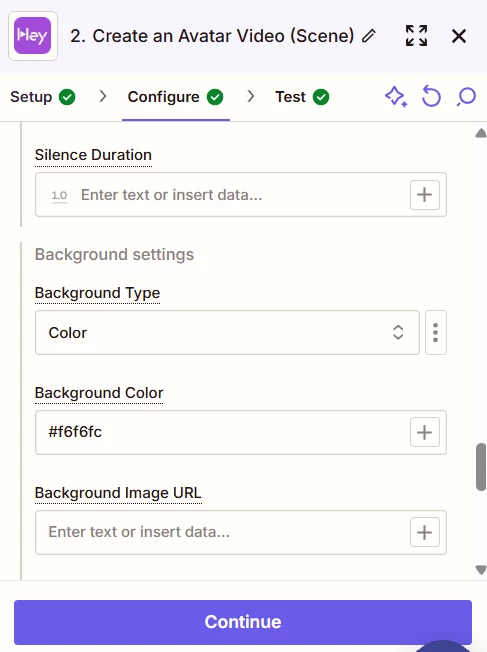Switch to the Configure tab
Viewport: 487px width, 652px height.
176,97
